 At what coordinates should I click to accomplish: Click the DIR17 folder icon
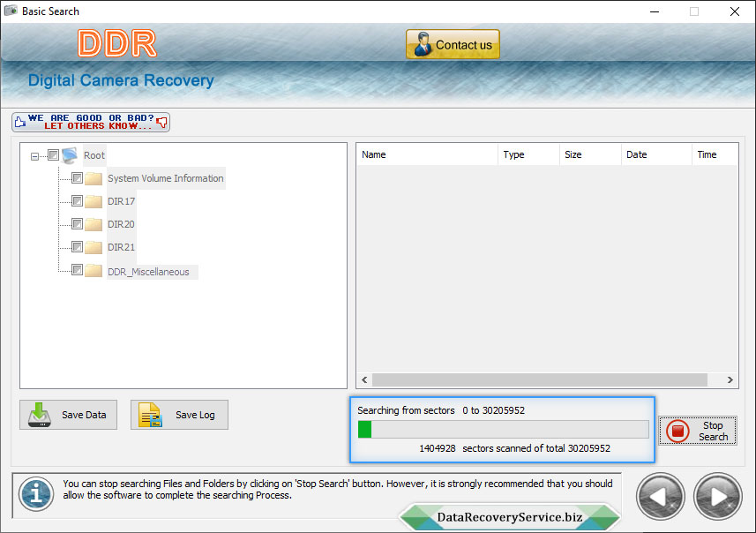tap(94, 201)
